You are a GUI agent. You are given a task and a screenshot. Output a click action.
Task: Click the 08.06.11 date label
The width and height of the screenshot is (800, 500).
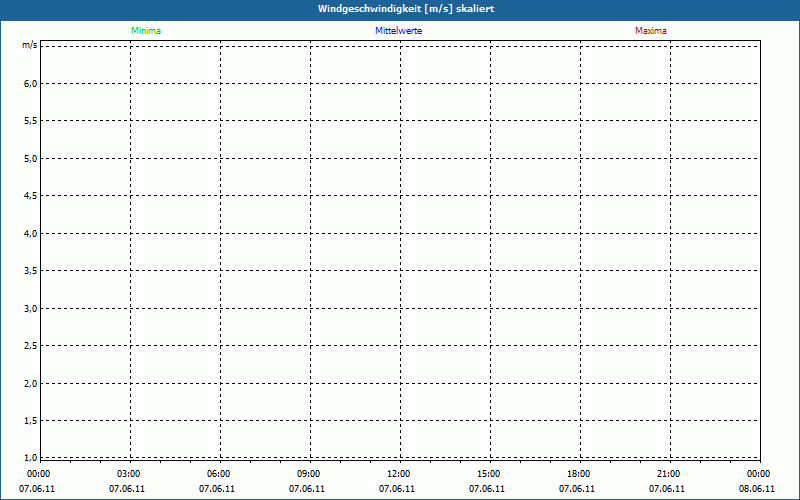coord(757,489)
